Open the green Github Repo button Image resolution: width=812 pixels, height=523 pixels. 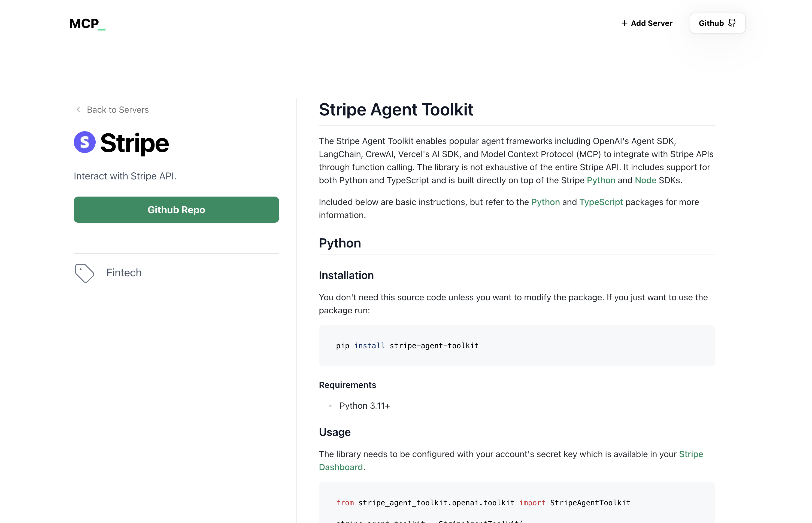[176, 210]
